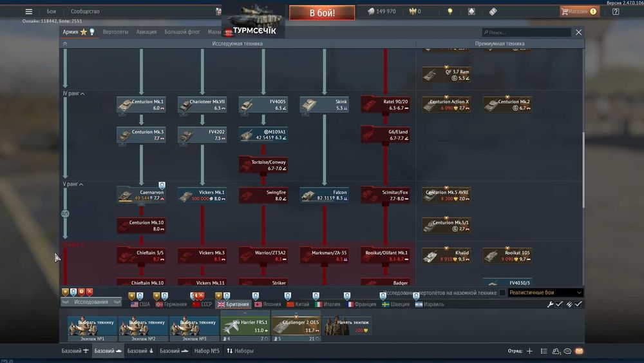The image size is (644, 363).
Task: Select premium Centurion Mk.5 AVRE
Action: (446, 195)
